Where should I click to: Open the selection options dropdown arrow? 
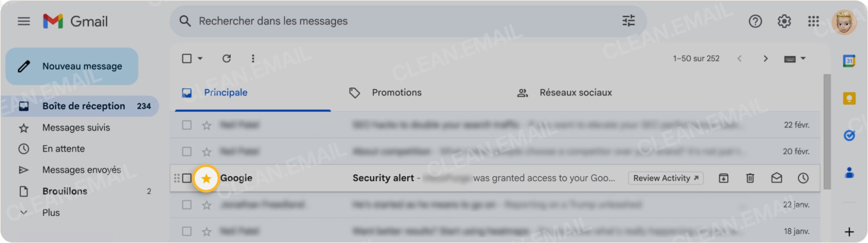200,58
